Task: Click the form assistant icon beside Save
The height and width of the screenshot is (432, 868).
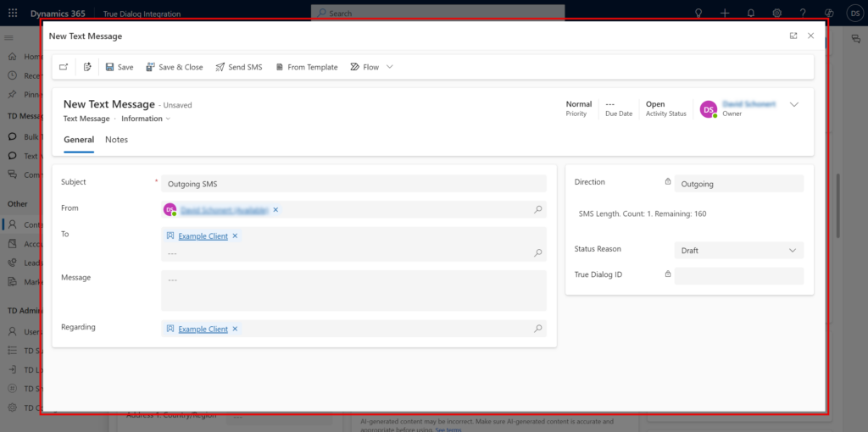Action: pyautogui.click(x=87, y=67)
